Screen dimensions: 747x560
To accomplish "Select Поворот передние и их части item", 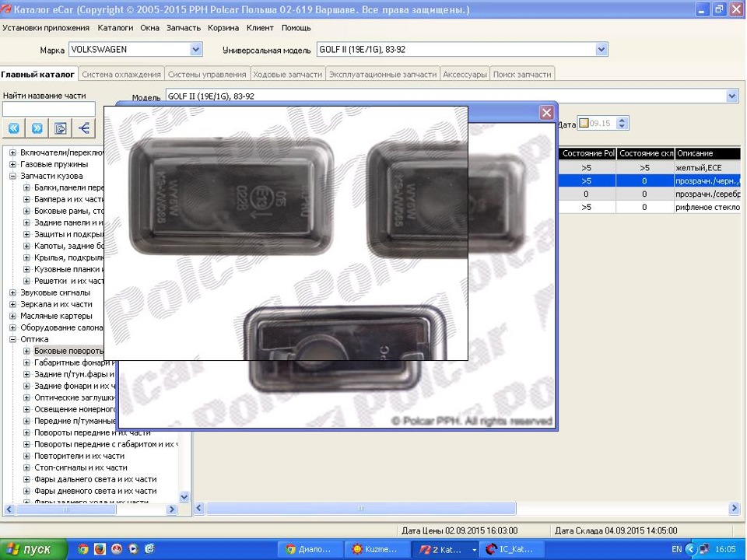I will click(x=92, y=432).
